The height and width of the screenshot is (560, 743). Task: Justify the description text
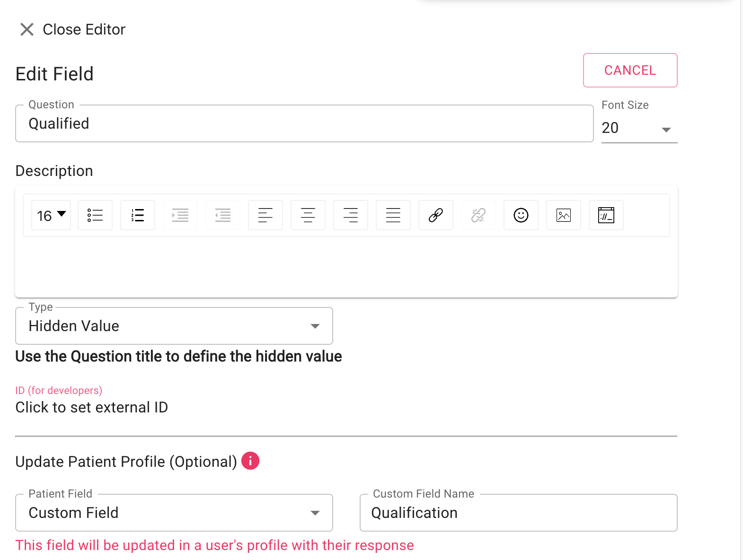[393, 215]
